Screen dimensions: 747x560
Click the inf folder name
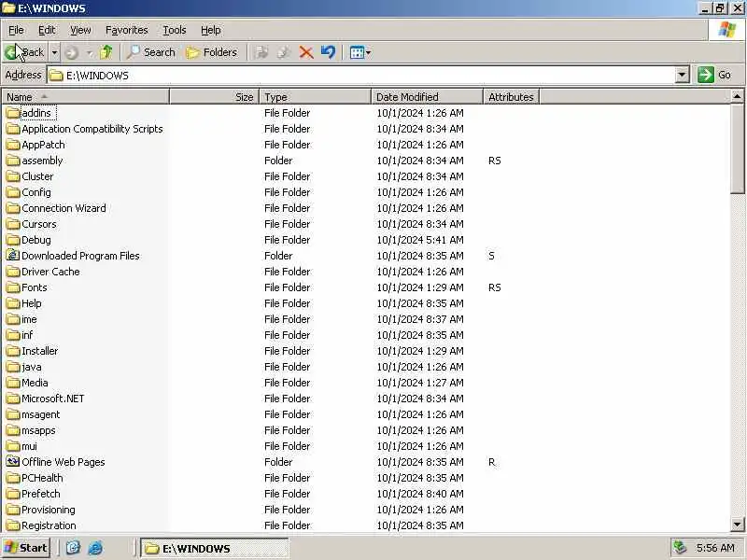click(27, 335)
